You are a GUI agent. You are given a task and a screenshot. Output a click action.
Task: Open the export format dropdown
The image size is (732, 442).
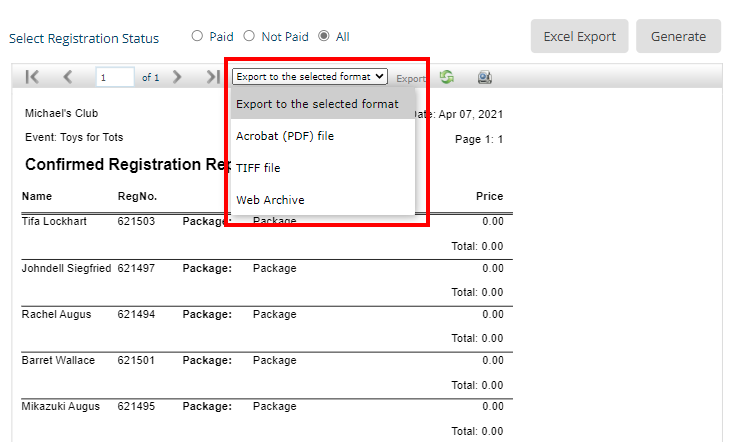309,77
